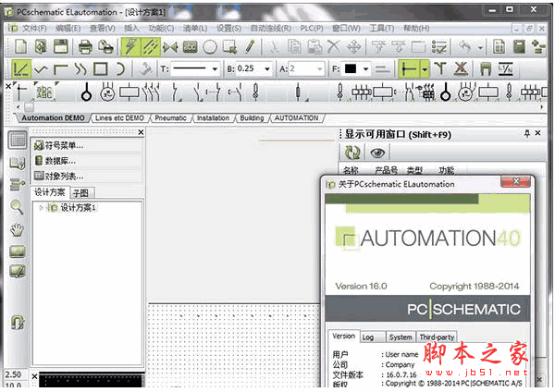Click the Copy icon
555x392 pixels.
coord(294,47)
